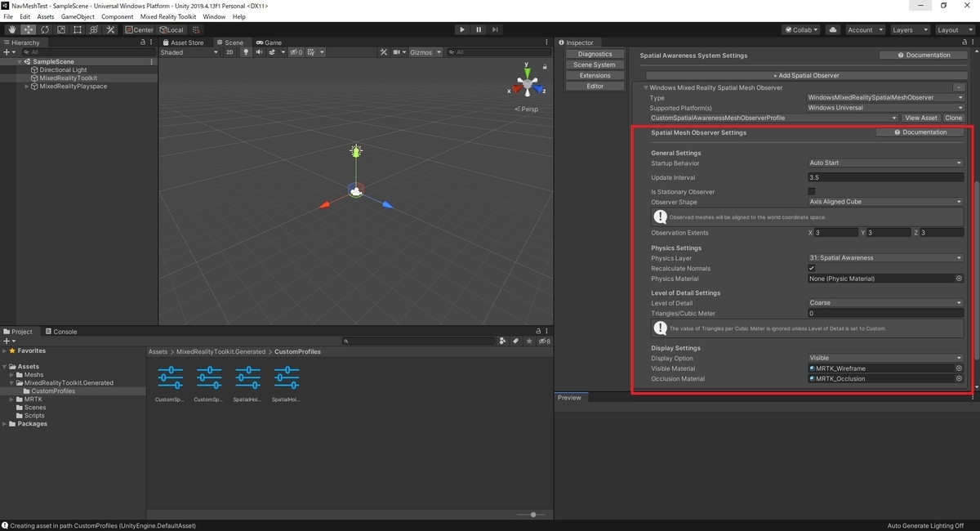Select the combined Transform tool
The image size is (980, 531).
94,29
